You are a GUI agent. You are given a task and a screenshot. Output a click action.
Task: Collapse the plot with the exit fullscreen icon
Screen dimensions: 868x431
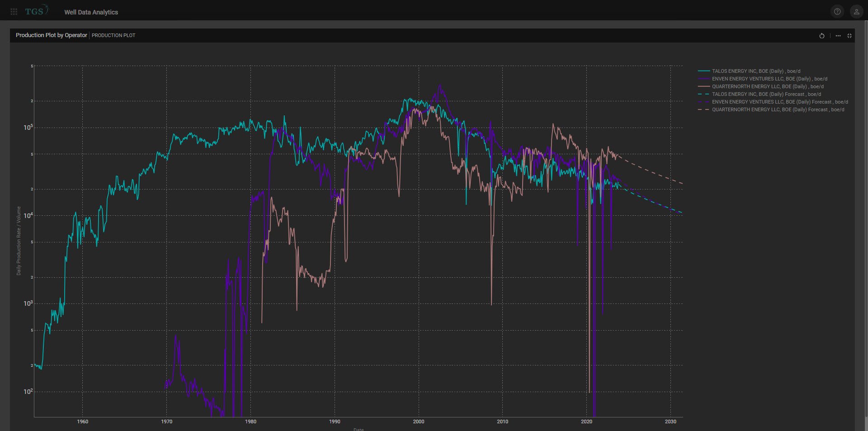click(849, 36)
